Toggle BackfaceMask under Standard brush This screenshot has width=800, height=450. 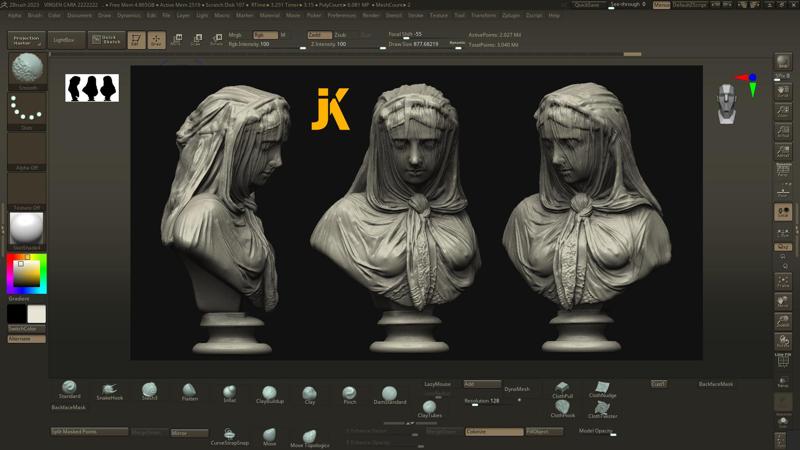69,407
